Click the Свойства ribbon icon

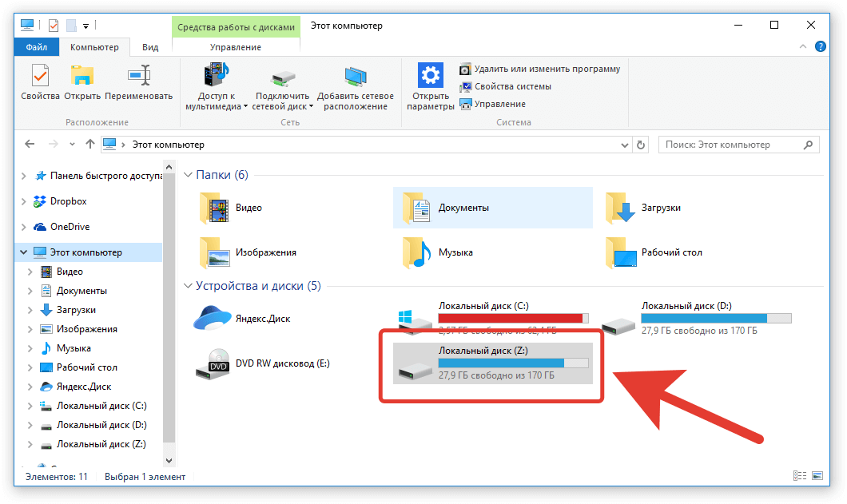coord(40,77)
